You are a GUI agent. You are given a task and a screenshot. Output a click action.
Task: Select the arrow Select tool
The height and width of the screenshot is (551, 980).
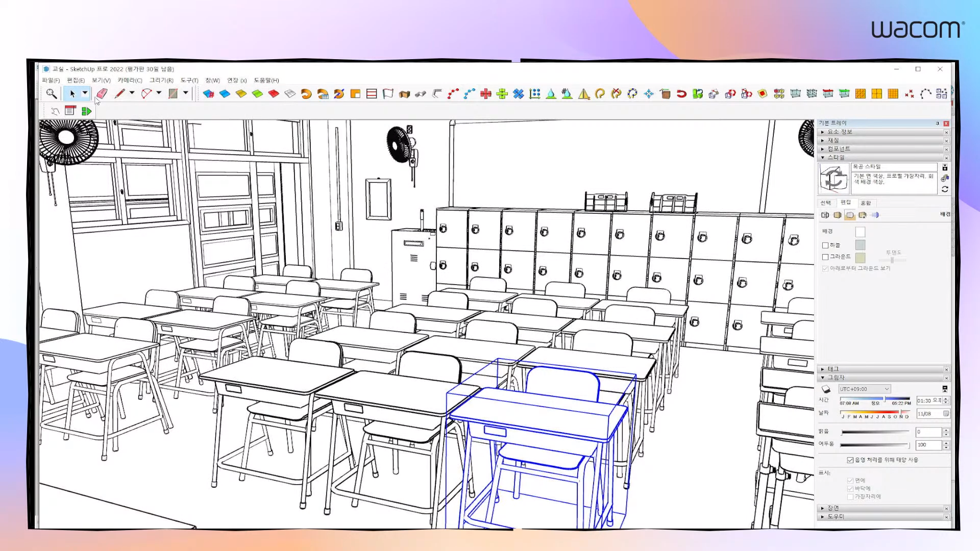coord(72,93)
